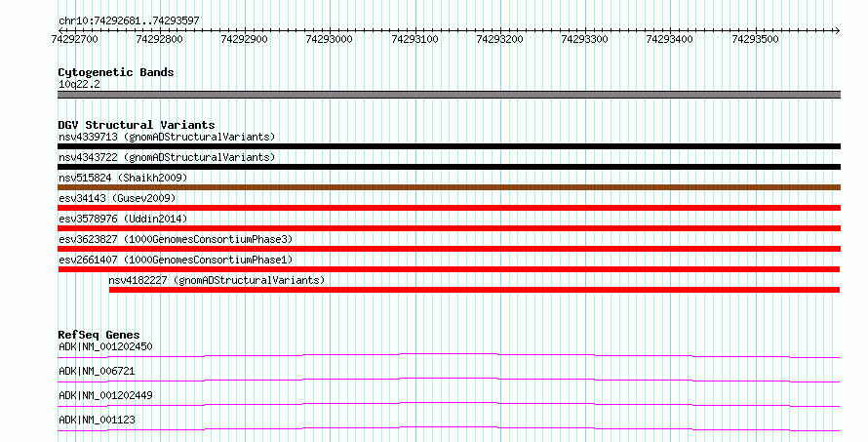This screenshot has height=442, width=868.
Task: Open the ADK|NM_001123 transcript label
Action: [x=97, y=420]
